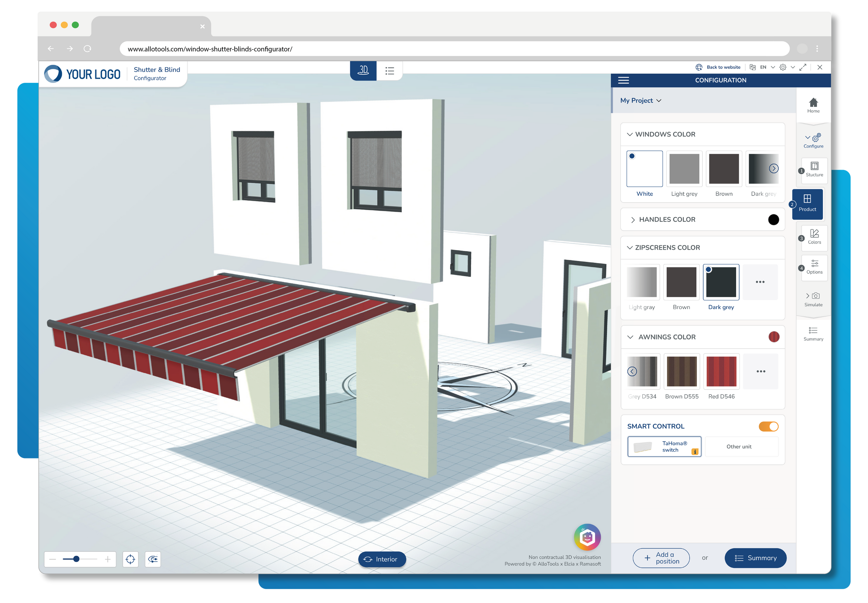Select the White windows color
868x603 pixels.
point(644,169)
